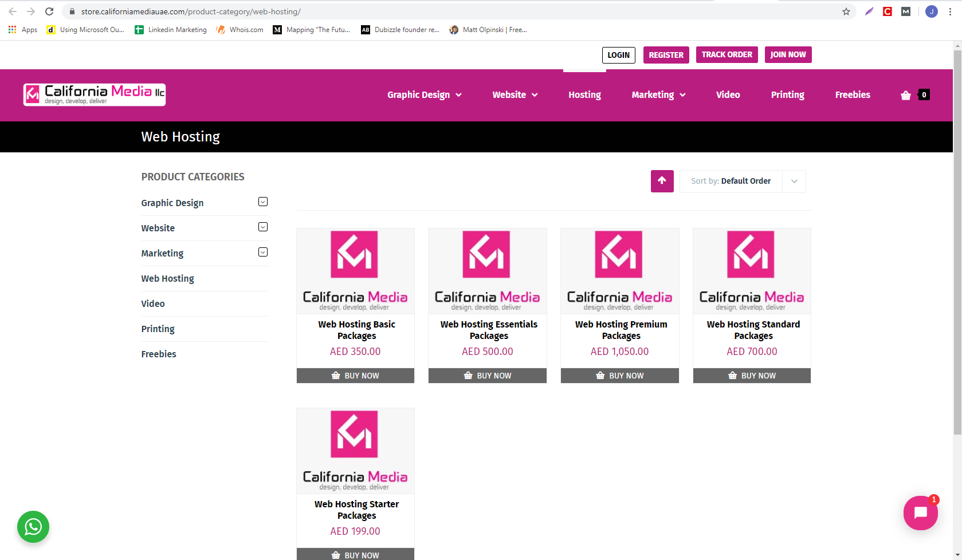The height and width of the screenshot is (560, 962).
Task: Open the Using Microsoft Ou... bookmark
Action: tap(85, 30)
